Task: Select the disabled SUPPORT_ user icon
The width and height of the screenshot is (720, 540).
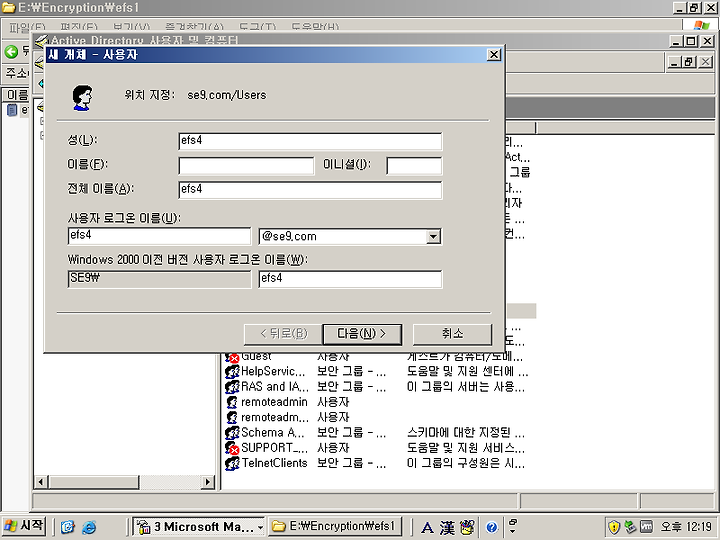Action: (232, 448)
